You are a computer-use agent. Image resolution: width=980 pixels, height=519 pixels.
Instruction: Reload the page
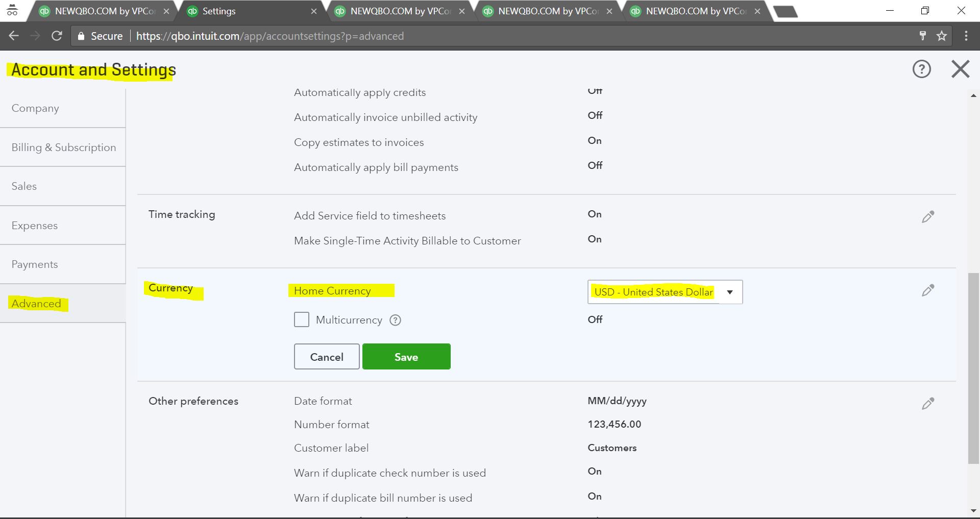[x=57, y=36]
